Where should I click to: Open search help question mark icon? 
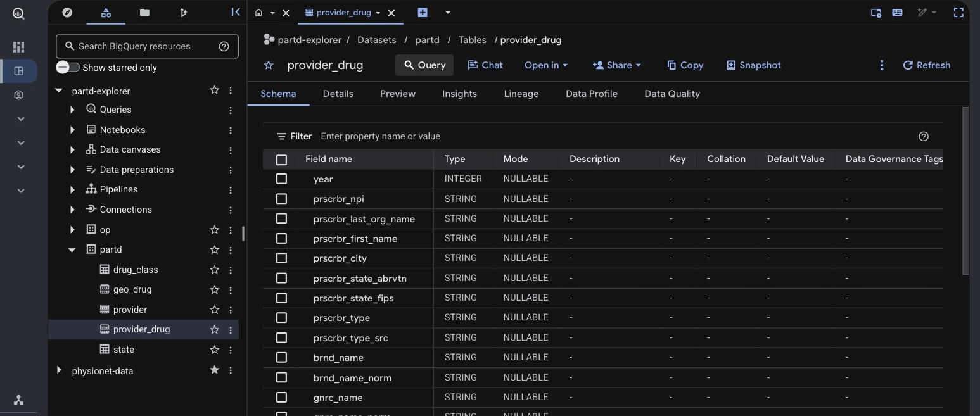tap(224, 46)
